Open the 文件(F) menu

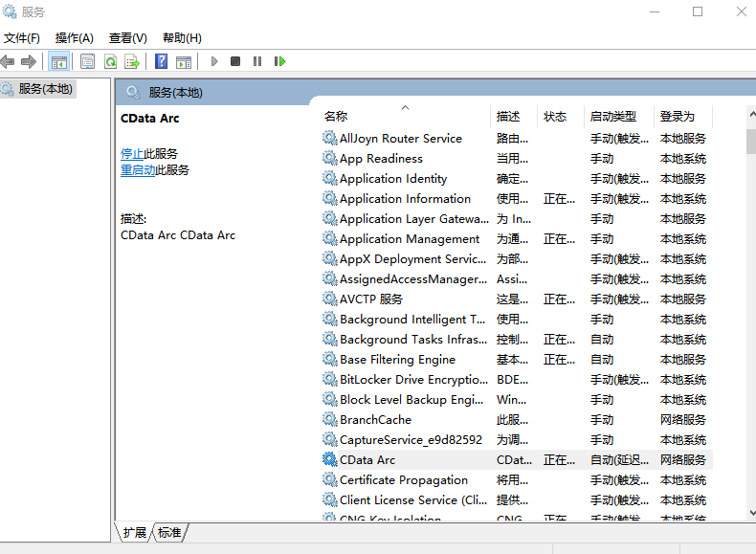click(x=22, y=38)
